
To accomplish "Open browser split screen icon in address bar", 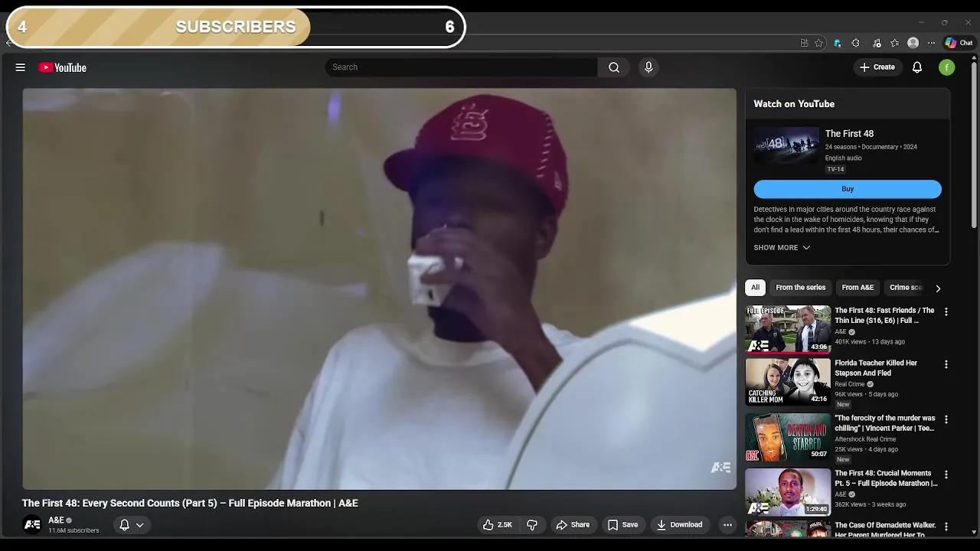I will (x=804, y=43).
